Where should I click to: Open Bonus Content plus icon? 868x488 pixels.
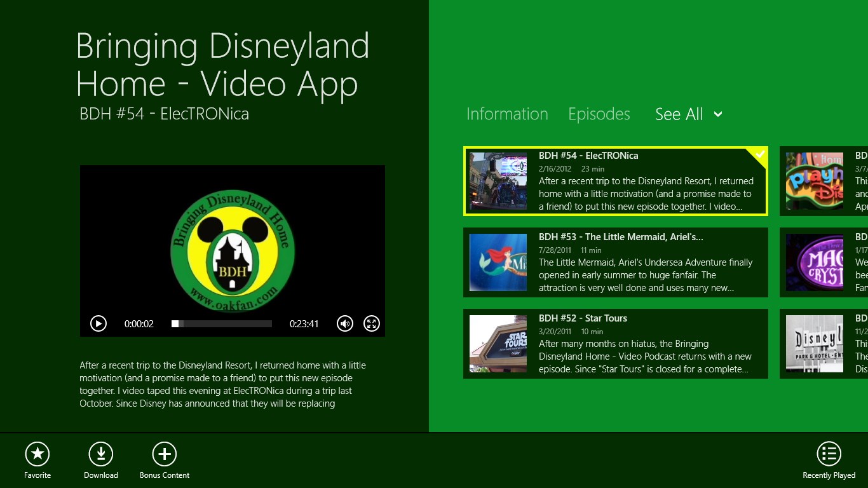(x=165, y=454)
